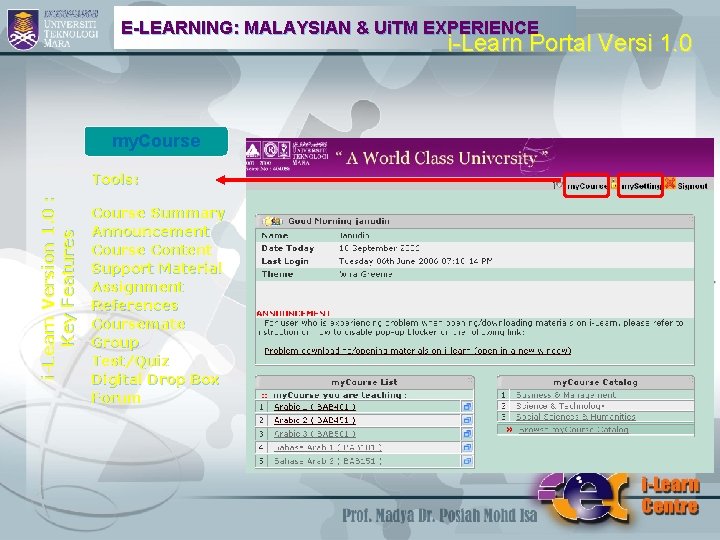
Task: Open Arabic 3 course link
Action: pyautogui.click(x=315, y=433)
